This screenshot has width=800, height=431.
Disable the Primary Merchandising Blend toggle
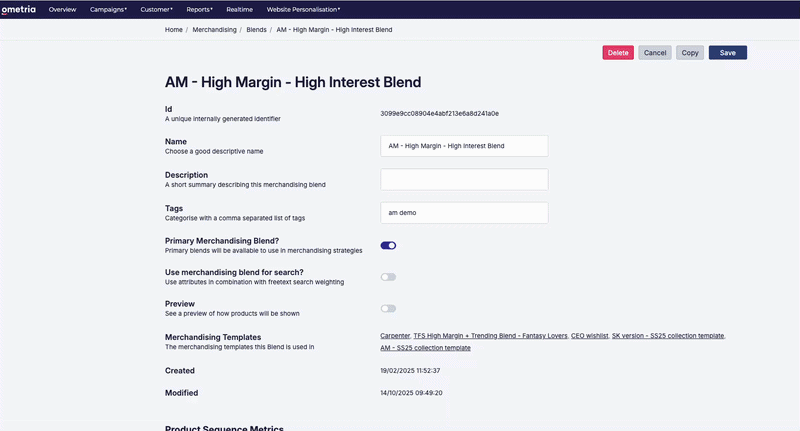click(x=388, y=245)
